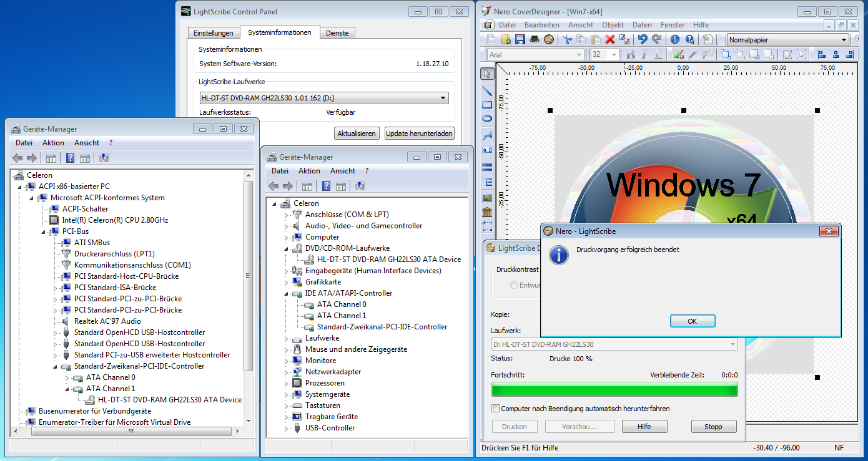The width and height of the screenshot is (868, 461).
Task: Click the red X Delete icon
Action: (610, 39)
